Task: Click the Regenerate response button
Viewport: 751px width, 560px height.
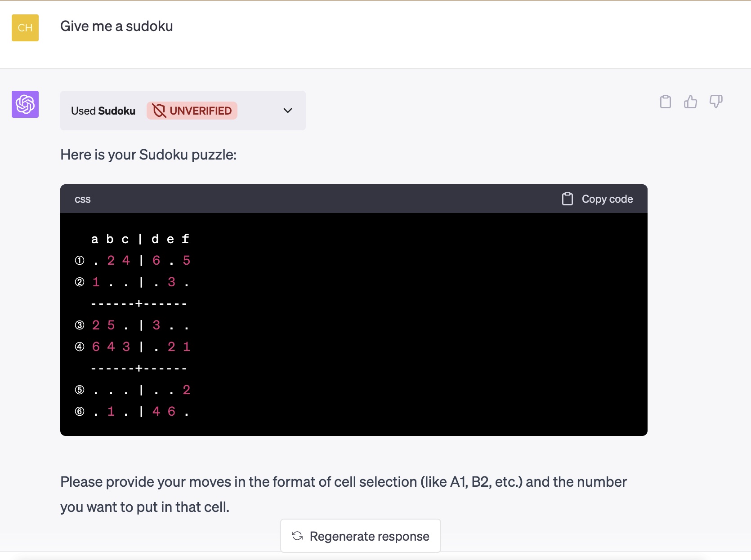Action: [360, 536]
